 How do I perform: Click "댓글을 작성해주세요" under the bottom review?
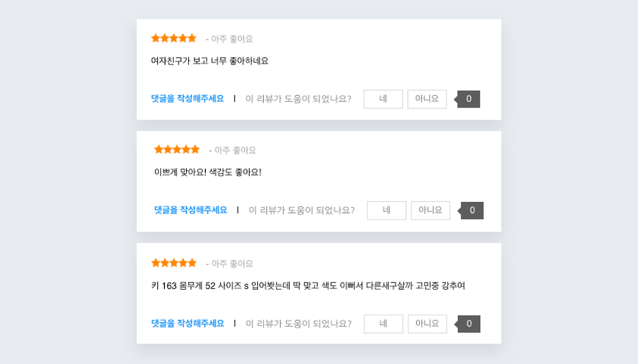pyautogui.click(x=188, y=324)
